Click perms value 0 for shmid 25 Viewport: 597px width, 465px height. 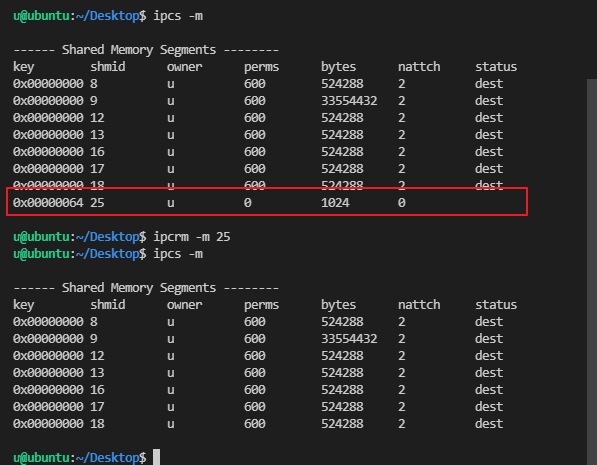247,203
